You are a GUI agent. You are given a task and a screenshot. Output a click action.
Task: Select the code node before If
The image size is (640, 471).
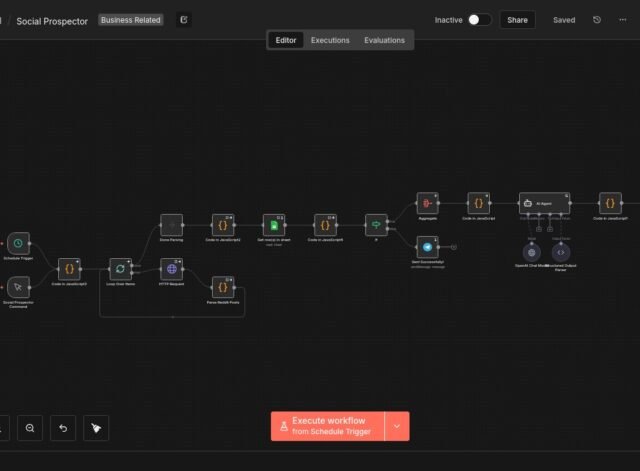coord(325,225)
